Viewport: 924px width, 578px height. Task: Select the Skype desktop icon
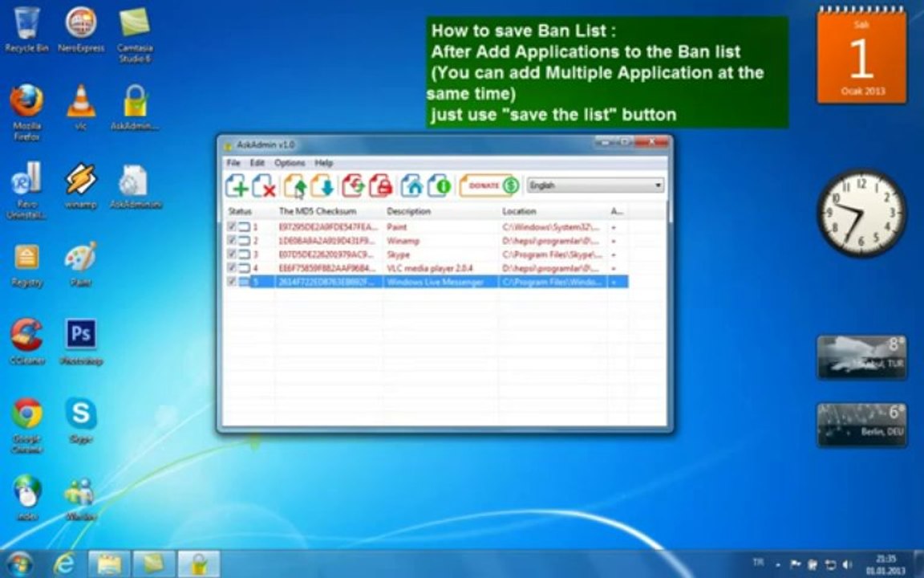[81, 420]
